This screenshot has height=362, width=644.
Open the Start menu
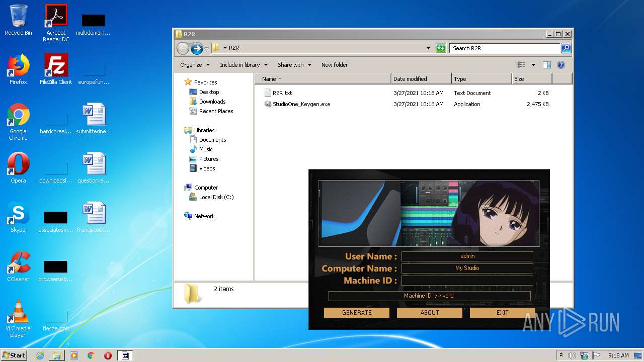point(14,355)
